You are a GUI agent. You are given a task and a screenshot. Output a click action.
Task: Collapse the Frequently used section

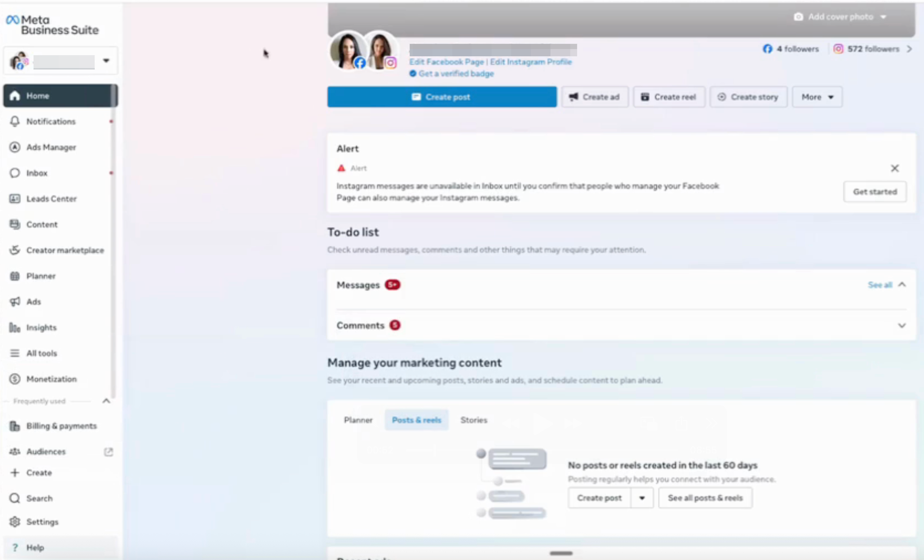[x=106, y=401]
